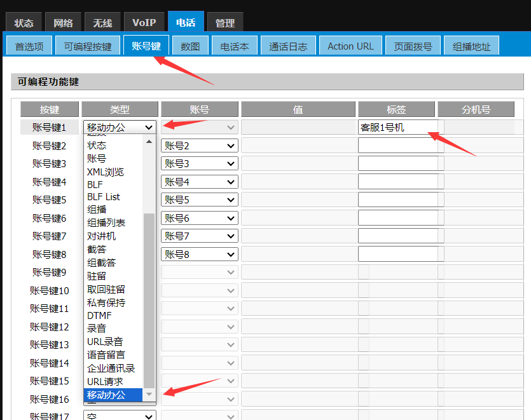531x420 pixels.
Task: Switch to the 状态 top tab
Action: point(24,23)
